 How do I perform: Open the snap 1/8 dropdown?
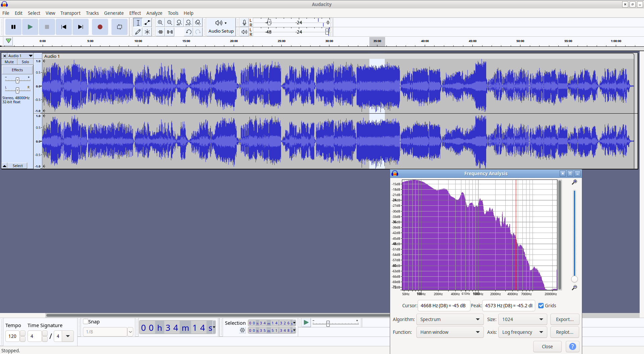pyautogui.click(x=130, y=332)
